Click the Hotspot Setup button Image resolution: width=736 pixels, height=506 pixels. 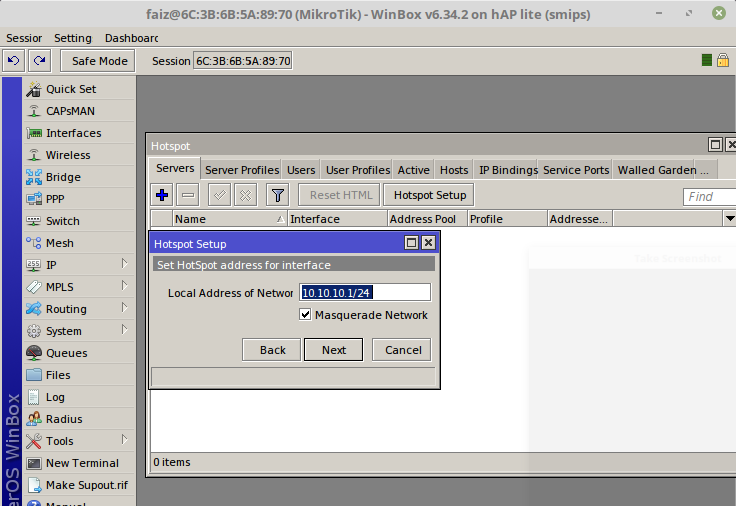tap(429, 195)
